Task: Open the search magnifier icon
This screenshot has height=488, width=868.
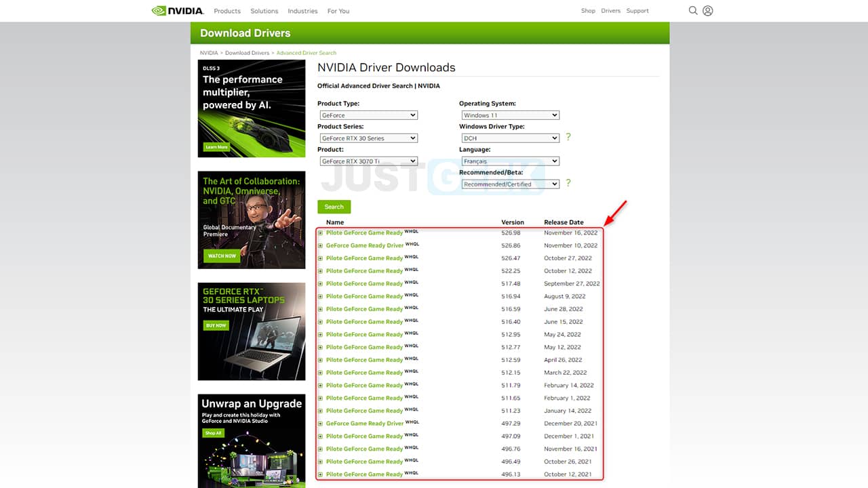Action: 693,11
